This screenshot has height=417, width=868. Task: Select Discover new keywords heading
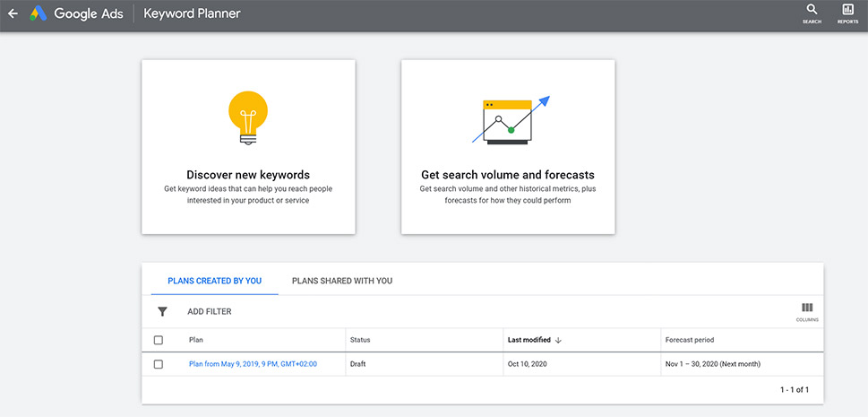coord(248,175)
